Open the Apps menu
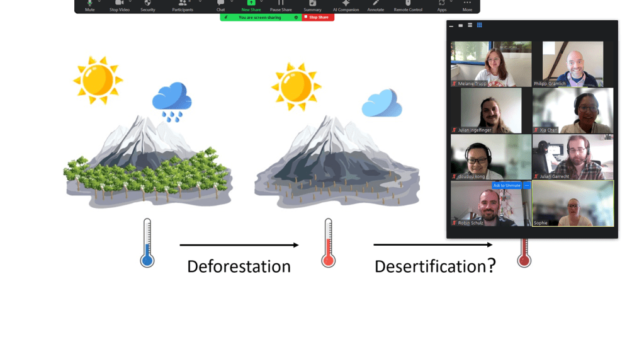The height and width of the screenshot is (359, 644). pos(442,5)
